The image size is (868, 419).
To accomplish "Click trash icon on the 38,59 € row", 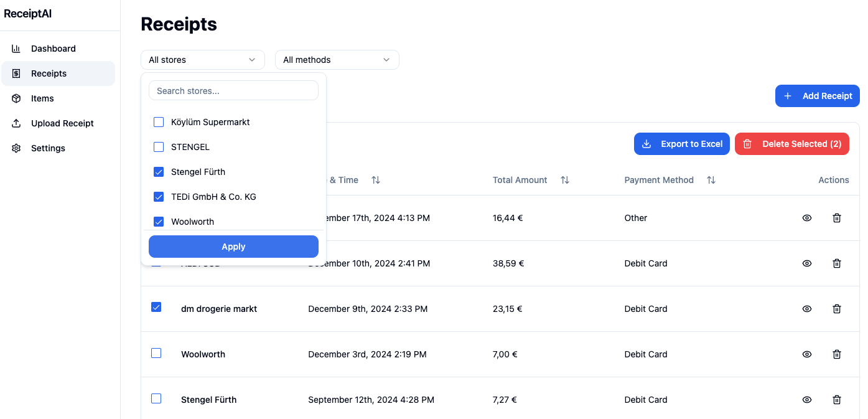I will 837,263.
